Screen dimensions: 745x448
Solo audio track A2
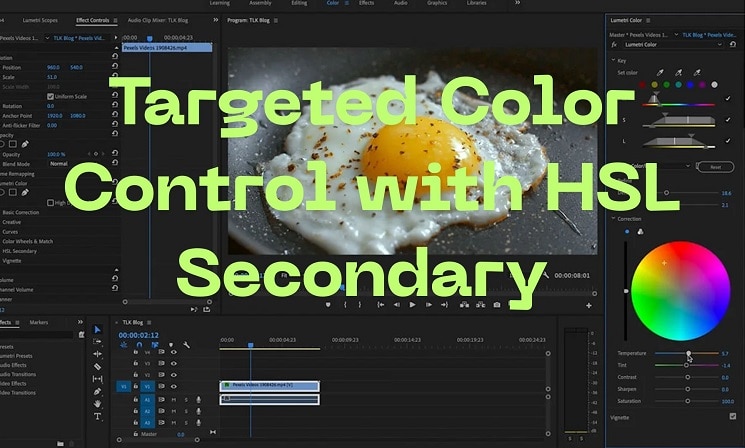pyautogui.click(x=186, y=411)
